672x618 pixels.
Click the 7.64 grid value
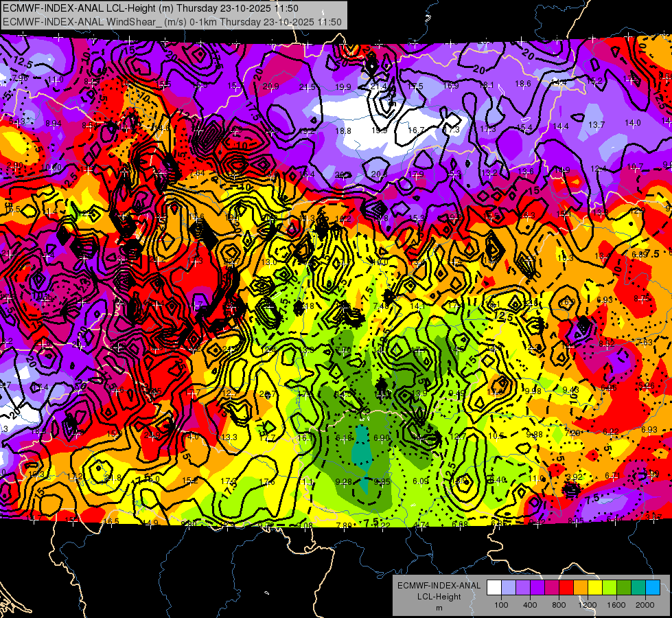pyautogui.click(x=197, y=173)
